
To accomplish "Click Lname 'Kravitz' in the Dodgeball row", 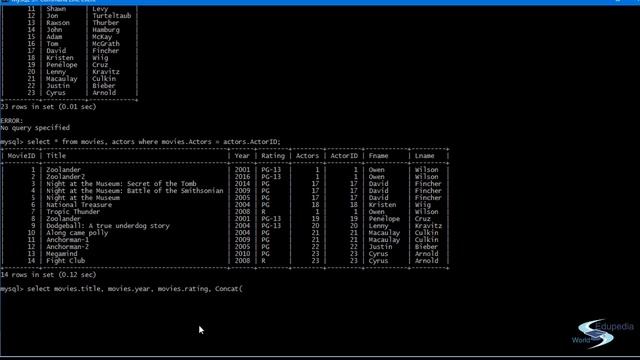I will point(429,226).
